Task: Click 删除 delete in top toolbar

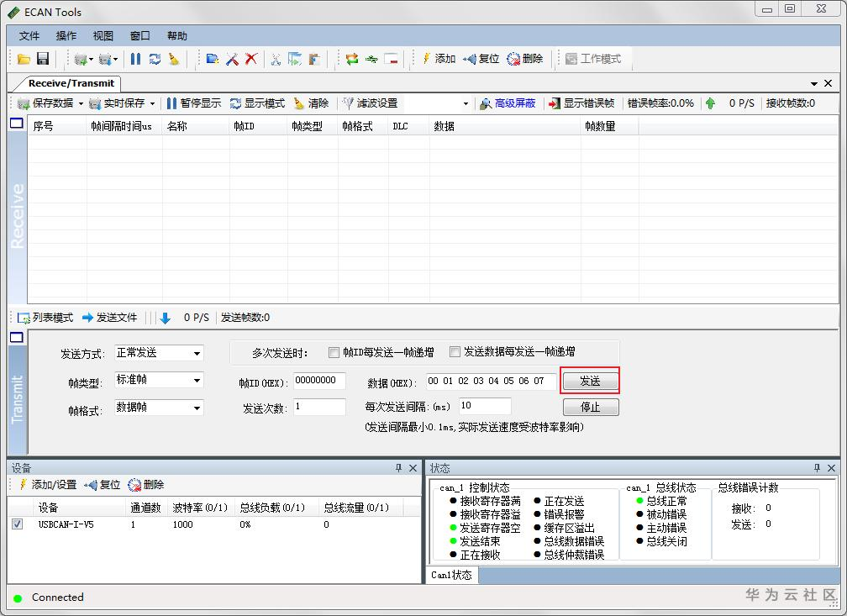Action: (525, 58)
